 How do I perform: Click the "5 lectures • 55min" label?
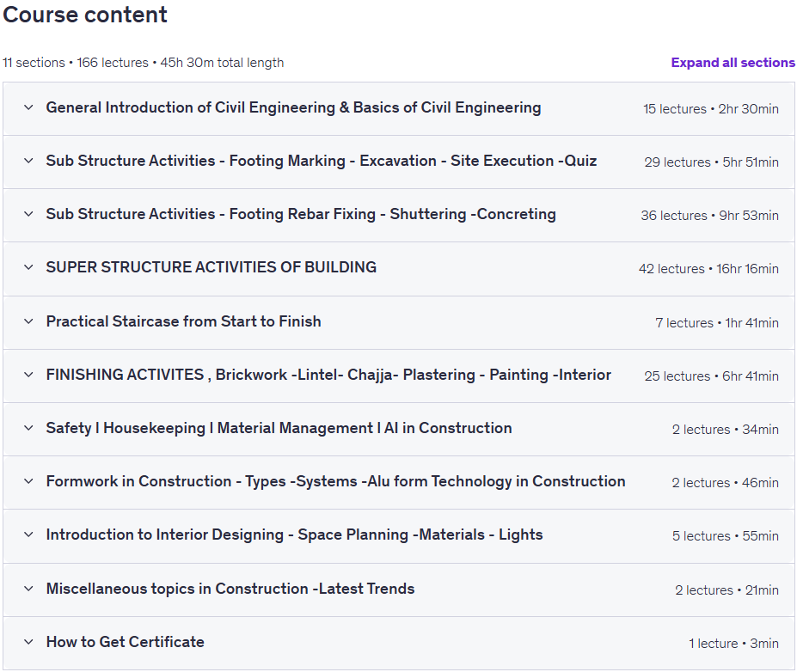726,536
